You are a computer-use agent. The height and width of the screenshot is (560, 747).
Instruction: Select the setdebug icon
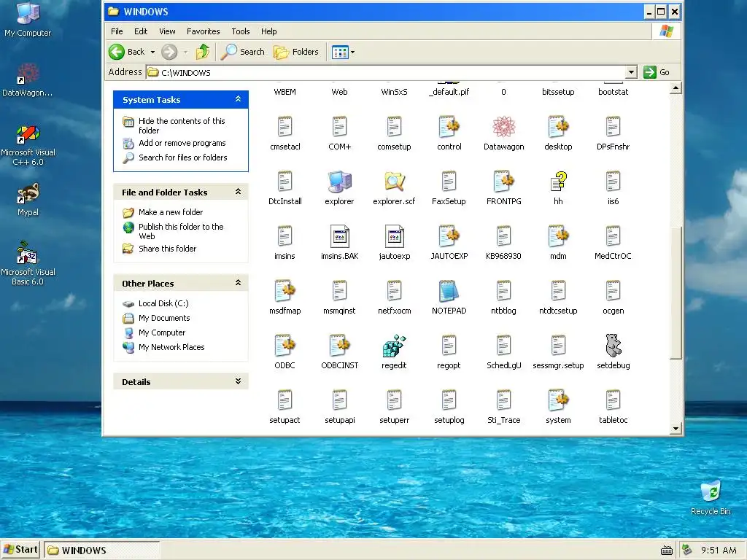point(613,346)
